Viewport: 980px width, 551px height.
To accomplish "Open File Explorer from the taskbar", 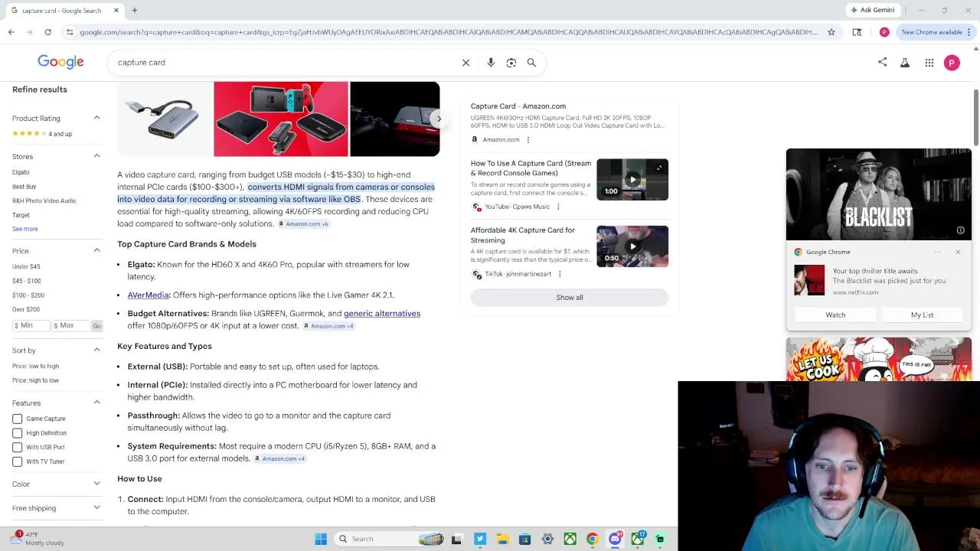I will tap(502, 539).
